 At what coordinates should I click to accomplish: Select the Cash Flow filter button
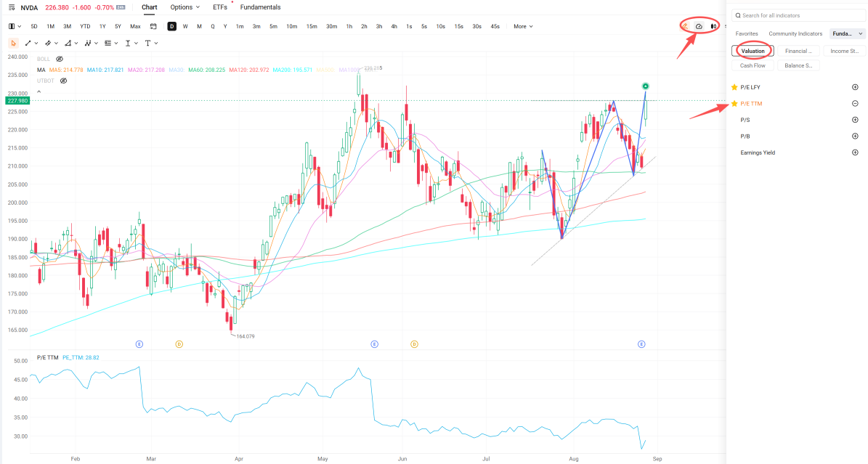tap(753, 65)
